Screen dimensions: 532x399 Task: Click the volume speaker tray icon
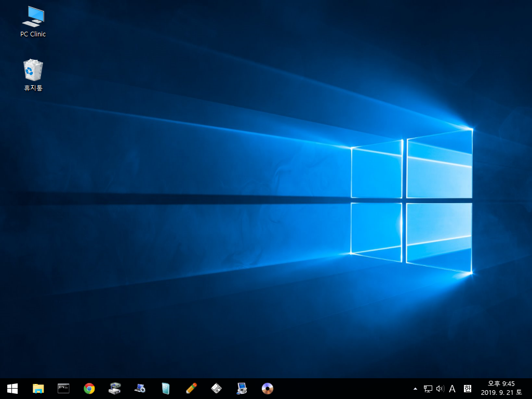click(440, 389)
